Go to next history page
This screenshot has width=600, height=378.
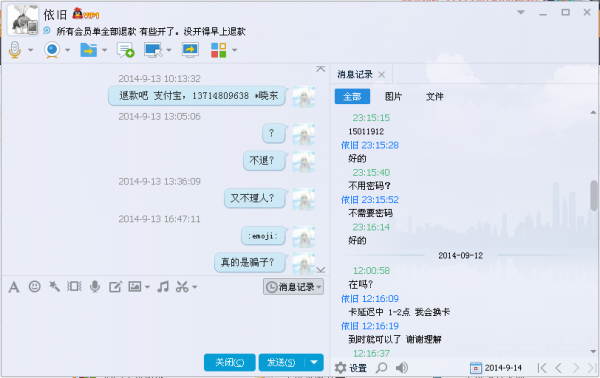point(576,368)
